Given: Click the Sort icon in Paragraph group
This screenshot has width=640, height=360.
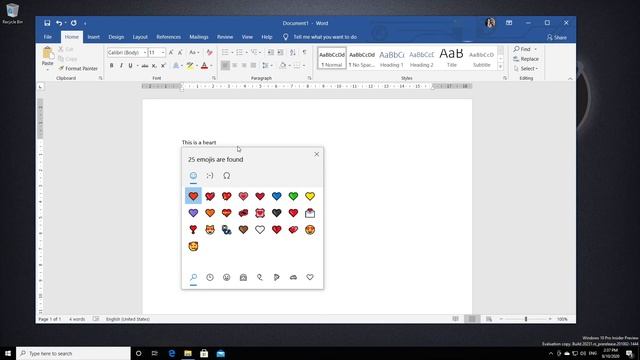Looking at the screenshot, I should tap(293, 52).
